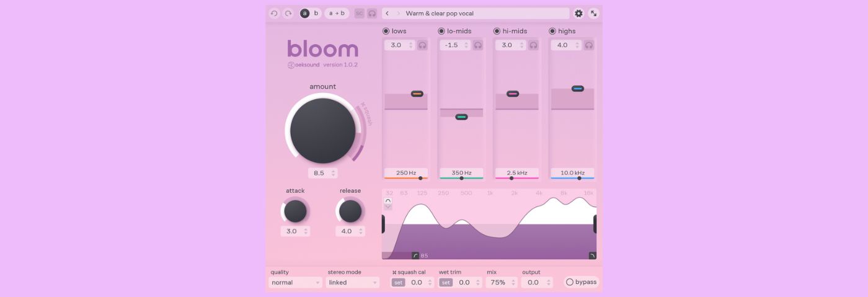Click the wet trim stepper arrows
The width and height of the screenshot is (868, 297).
[478, 283]
